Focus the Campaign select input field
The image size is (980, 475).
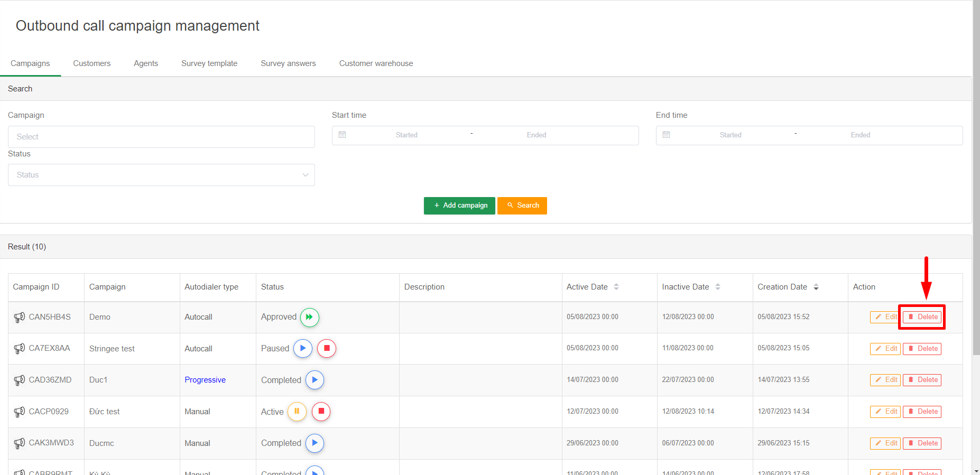(161, 137)
